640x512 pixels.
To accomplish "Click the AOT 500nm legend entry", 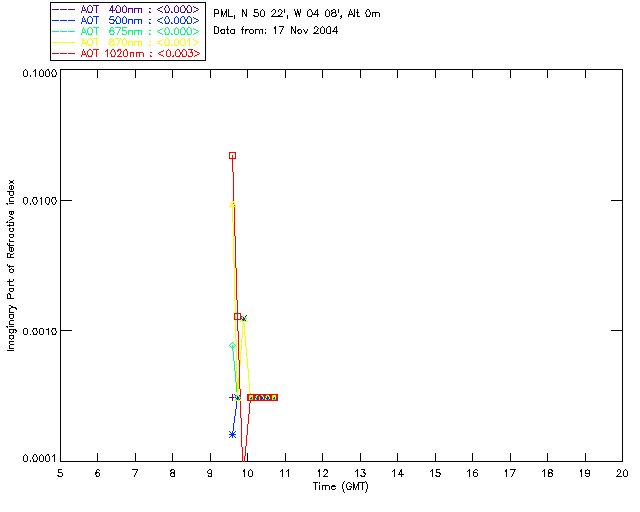I will tap(127, 20).
